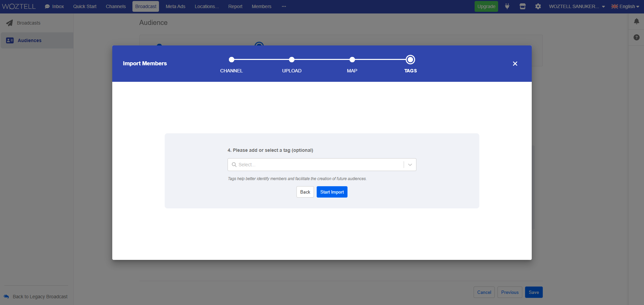644x305 pixels.
Task: Click the Start Import button
Action: (332, 192)
